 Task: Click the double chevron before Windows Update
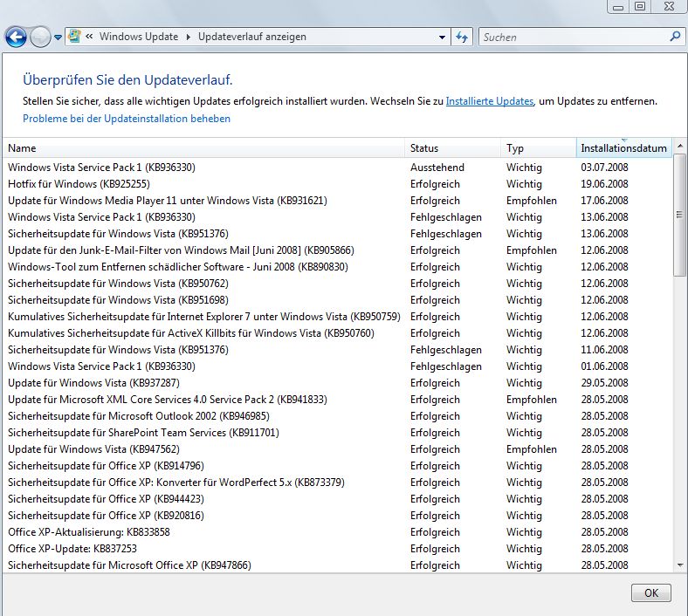pos(89,37)
